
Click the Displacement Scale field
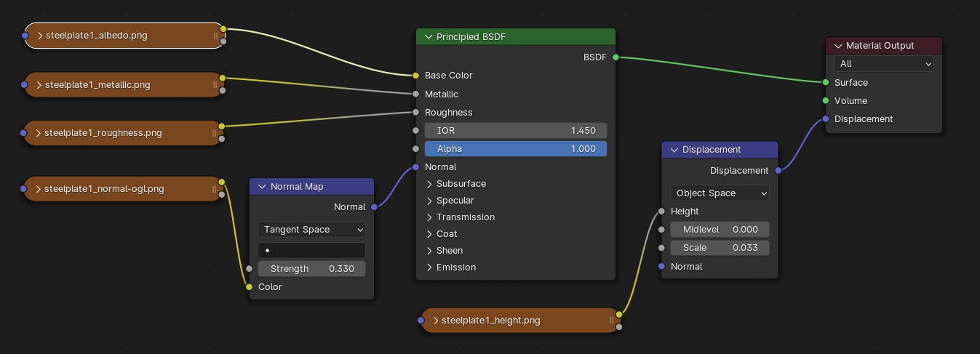coord(720,248)
